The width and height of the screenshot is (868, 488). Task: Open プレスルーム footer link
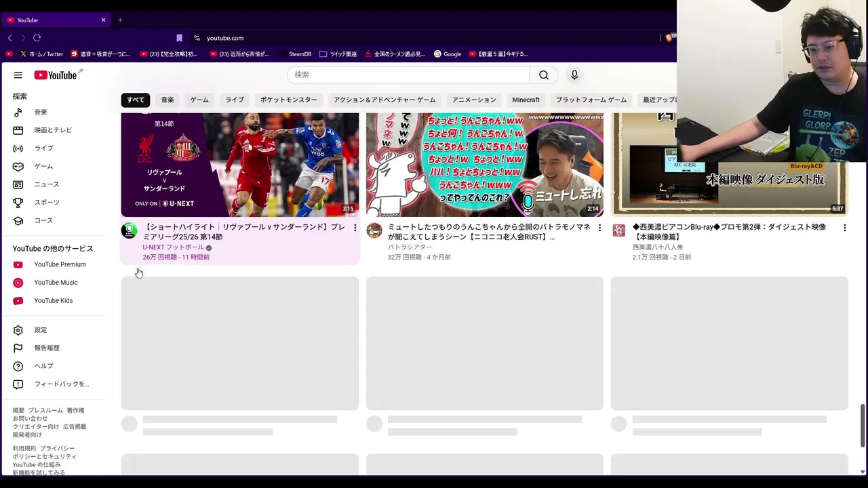[45, 411]
